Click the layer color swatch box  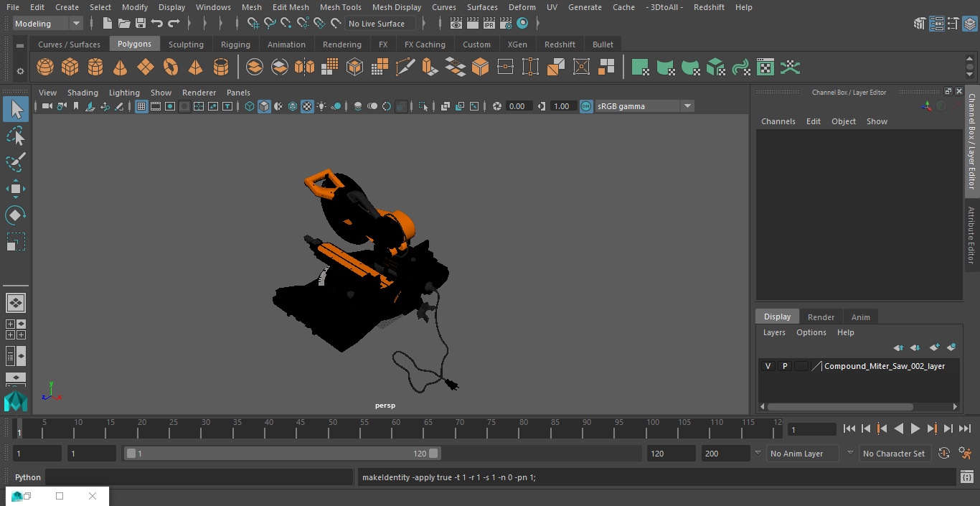(x=801, y=366)
